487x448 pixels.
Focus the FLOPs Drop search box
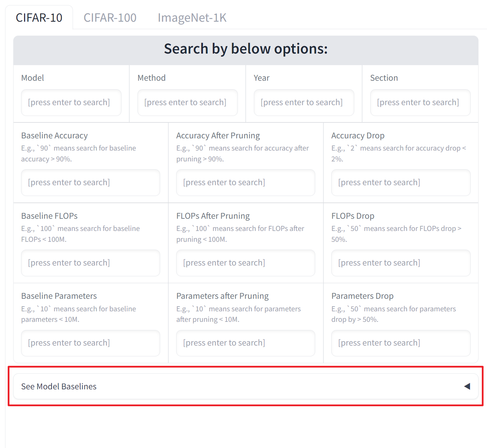coord(401,263)
